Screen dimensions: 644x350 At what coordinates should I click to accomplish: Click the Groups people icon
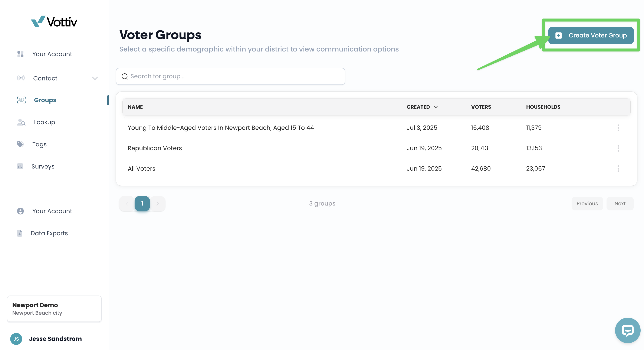21,100
